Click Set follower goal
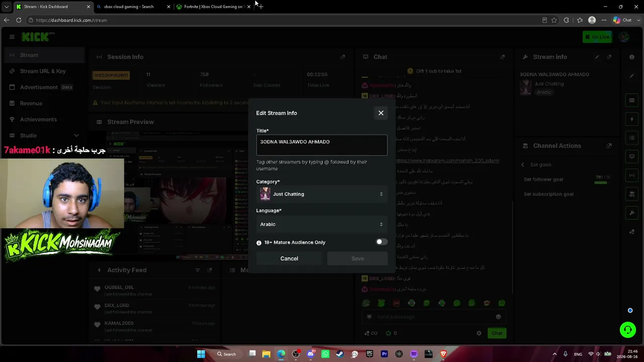The image size is (644, 362). pyautogui.click(x=543, y=179)
